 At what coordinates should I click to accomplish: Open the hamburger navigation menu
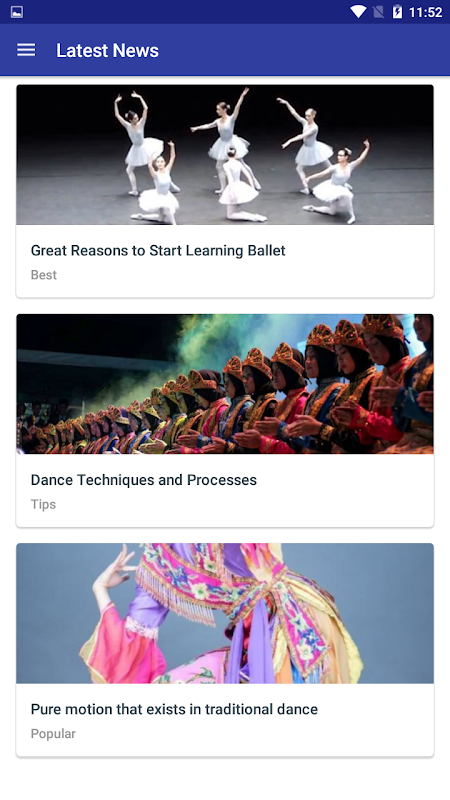tap(26, 49)
